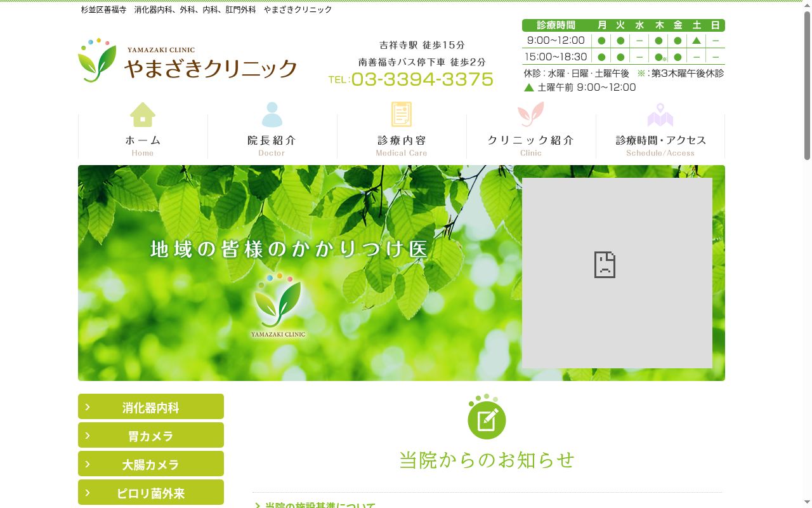Open the ホーム menu item
812x508 pixels.
pos(143,130)
